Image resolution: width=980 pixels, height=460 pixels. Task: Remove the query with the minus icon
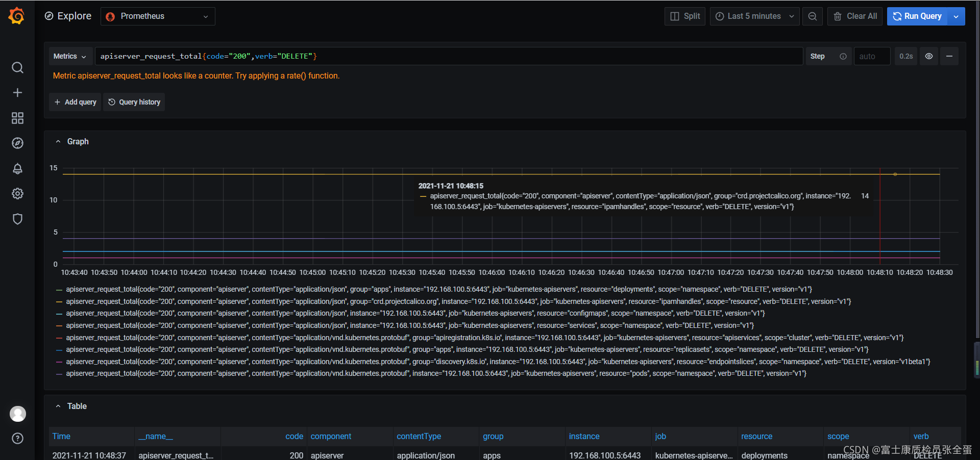[949, 56]
